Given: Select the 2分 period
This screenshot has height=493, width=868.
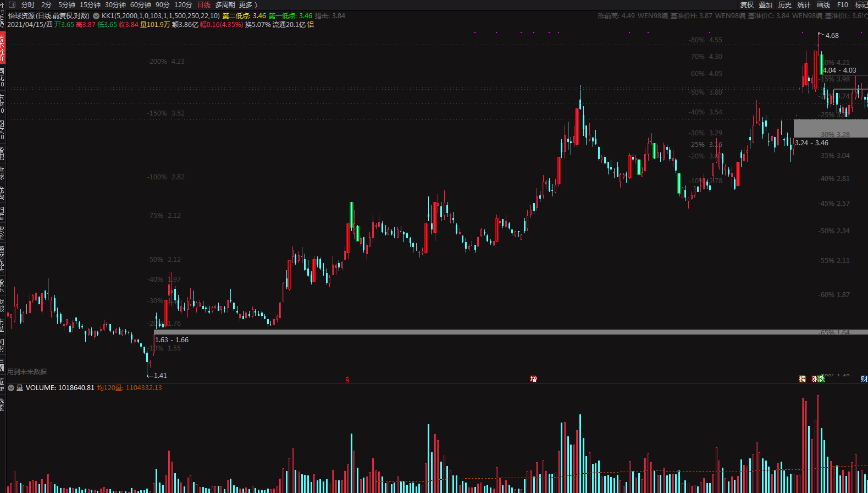Looking at the screenshot, I should [x=46, y=4].
